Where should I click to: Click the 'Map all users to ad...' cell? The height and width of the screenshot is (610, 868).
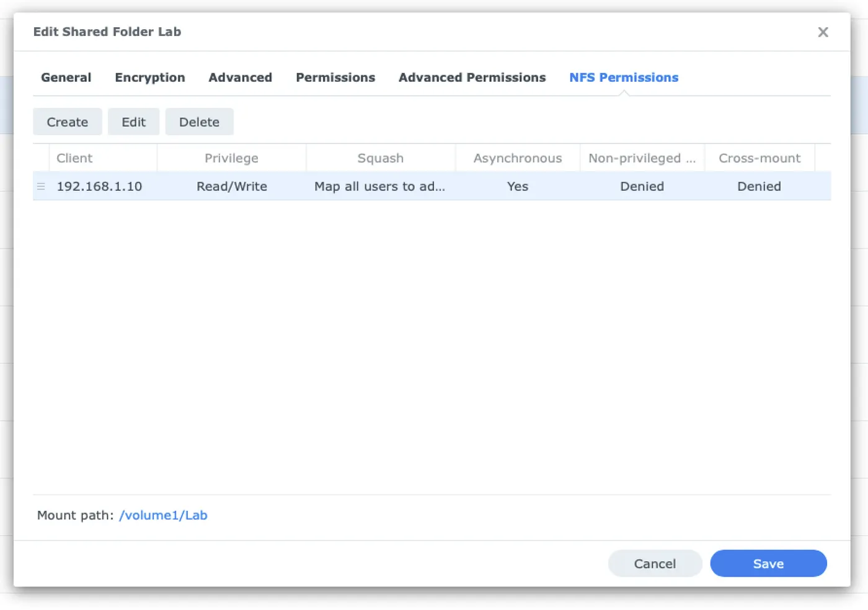pos(381,187)
